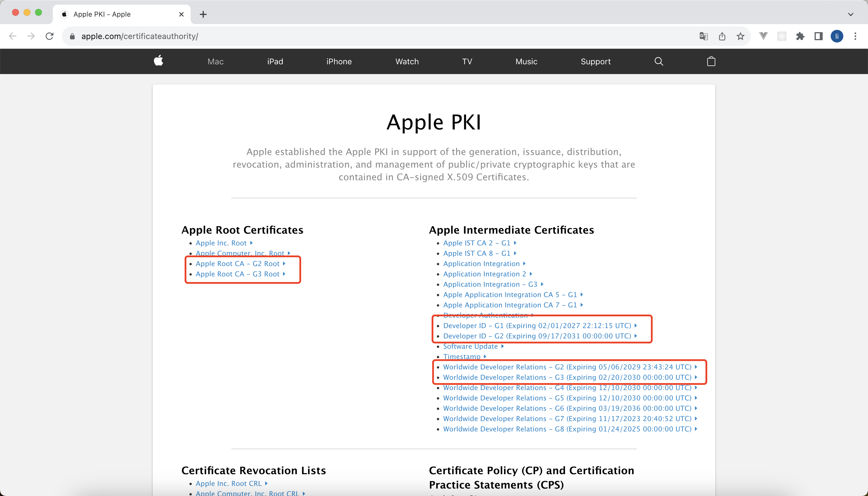Open Watch in navigation bar
The height and width of the screenshot is (496, 868).
click(x=407, y=62)
